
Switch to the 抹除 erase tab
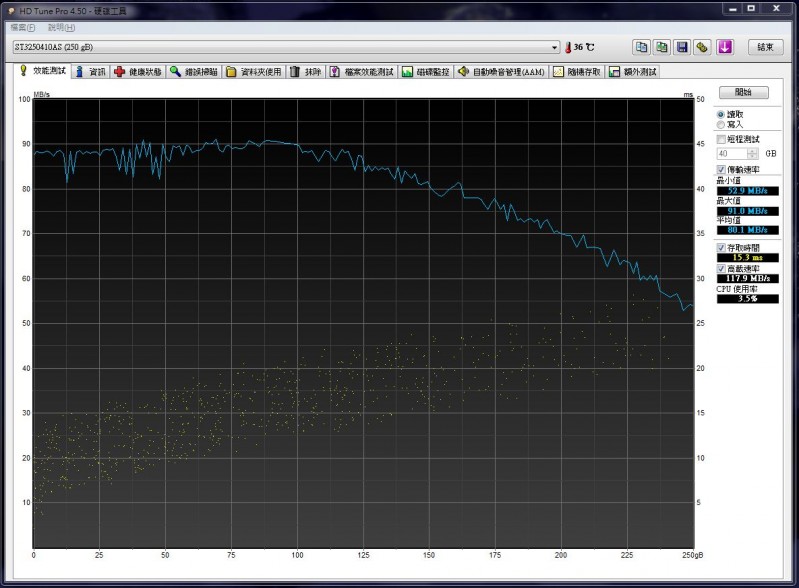[306, 72]
